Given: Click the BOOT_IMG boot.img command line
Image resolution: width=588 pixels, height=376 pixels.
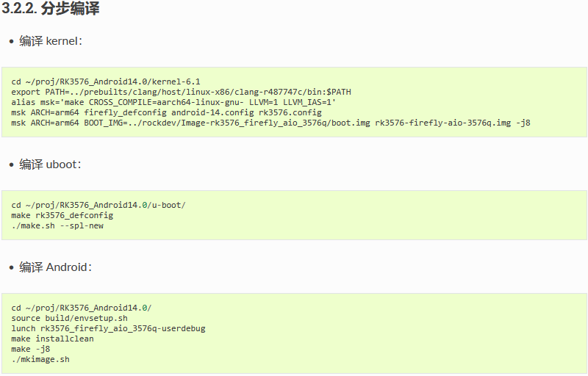Looking at the screenshot, I should click(x=270, y=123).
